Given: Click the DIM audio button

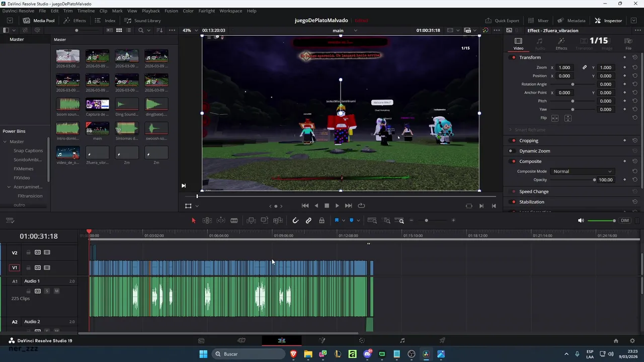Looking at the screenshot, I should click(625, 220).
